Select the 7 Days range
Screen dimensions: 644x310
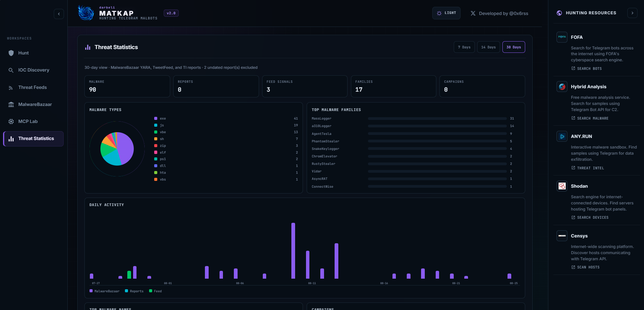click(464, 47)
